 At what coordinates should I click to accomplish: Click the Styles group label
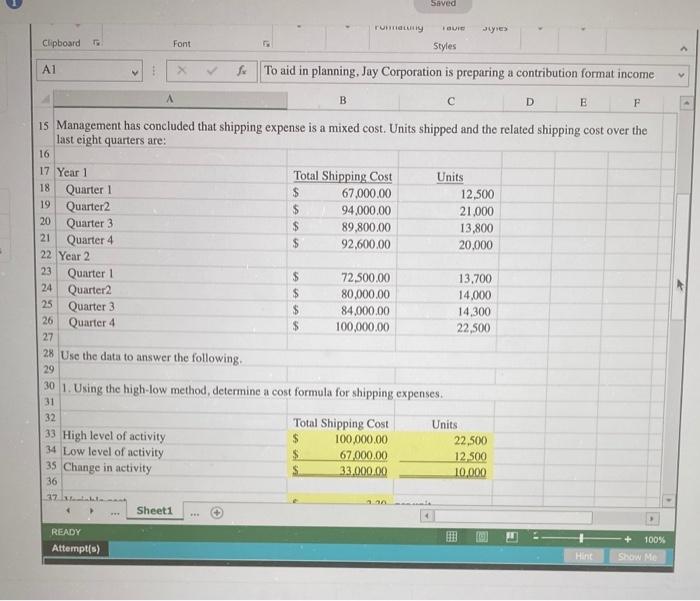pos(445,46)
